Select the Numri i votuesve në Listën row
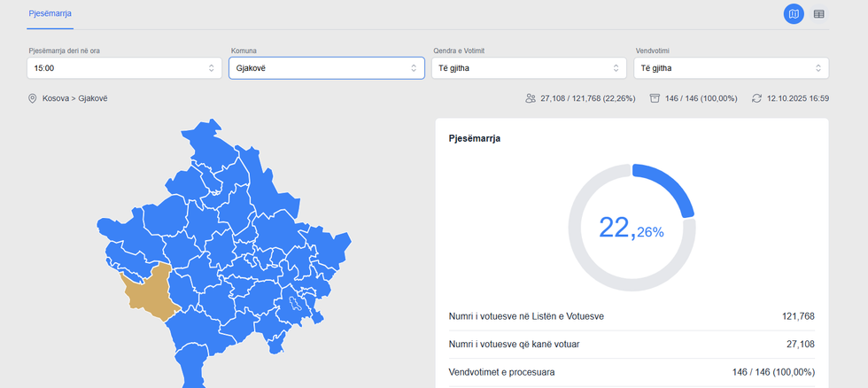Viewport: 868px width, 388px height. click(x=632, y=316)
